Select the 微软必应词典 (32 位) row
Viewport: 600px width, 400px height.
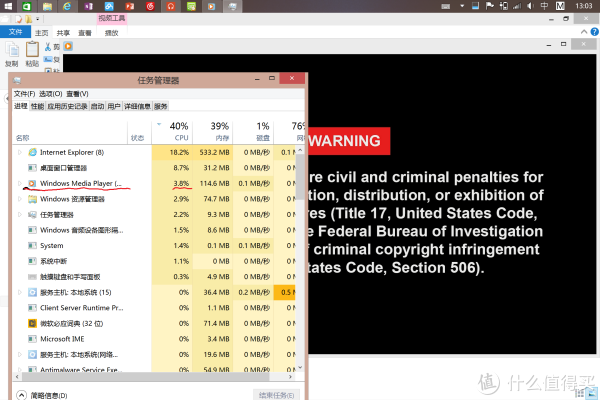tap(155, 323)
